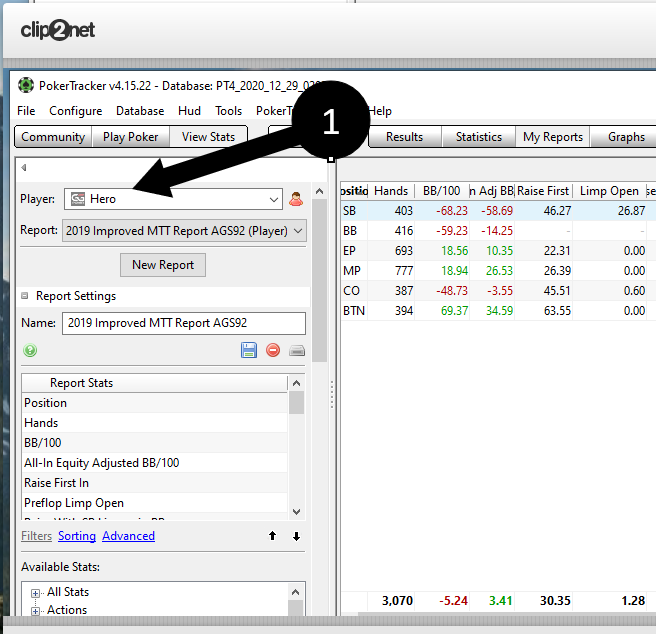Click sidebar scrollbar up arrow

pyautogui.click(x=320, y=192)
